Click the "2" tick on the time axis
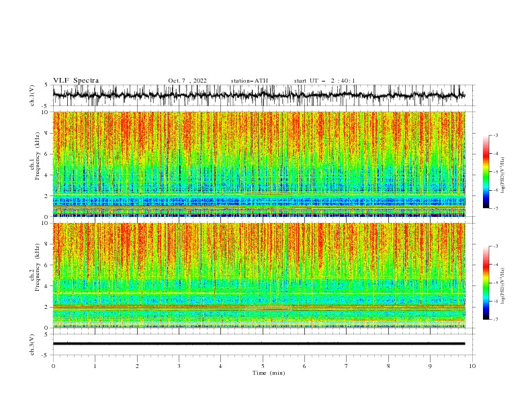Image resolution: width=532 pixels, height=411 pixels. pyautogui.click(x=137, y=366)
